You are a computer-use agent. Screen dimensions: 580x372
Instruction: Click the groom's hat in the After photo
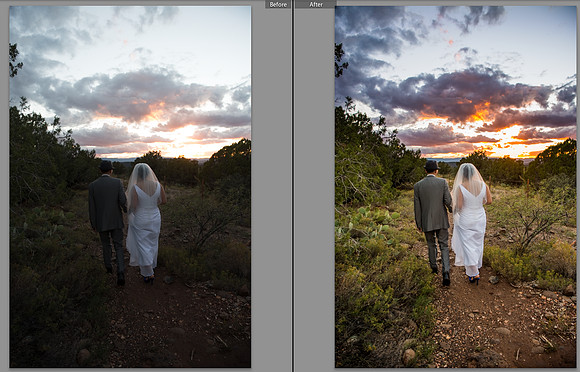[431, 165]
